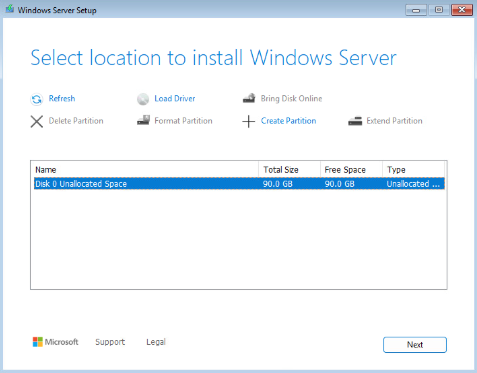This screenshot has height=373, width=477.
Task: Open the Create Partition link
Action: (x=288, y=121)
